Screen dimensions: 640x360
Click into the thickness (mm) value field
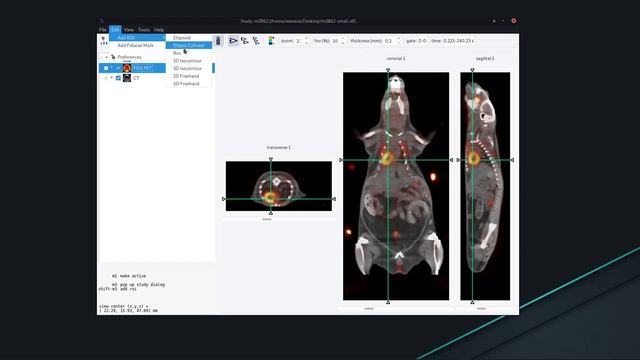pos(389,41)
